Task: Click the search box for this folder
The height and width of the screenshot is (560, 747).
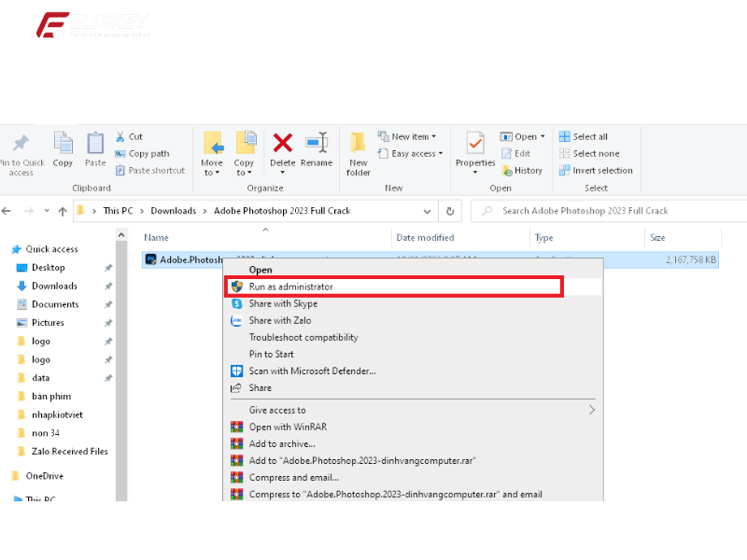Action: (607, 211)
